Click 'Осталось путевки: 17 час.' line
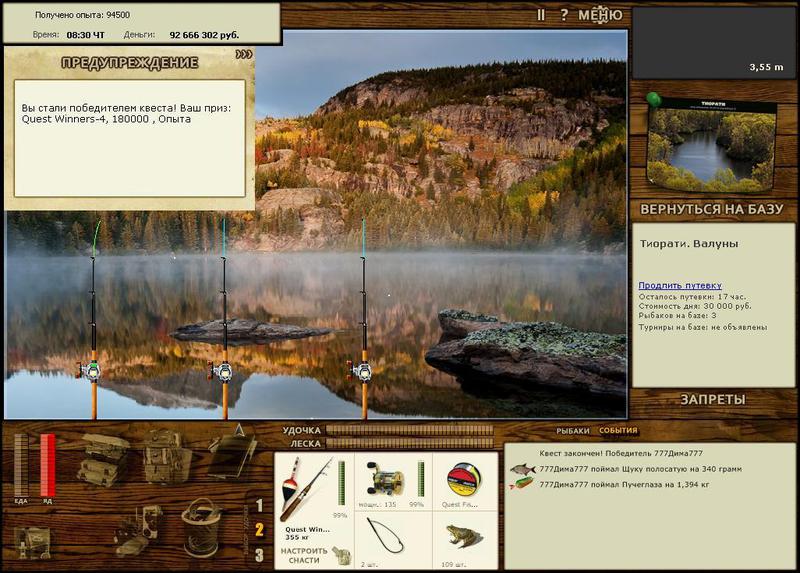The width and height of the screenshot is (800, 573). click(692, 296)
